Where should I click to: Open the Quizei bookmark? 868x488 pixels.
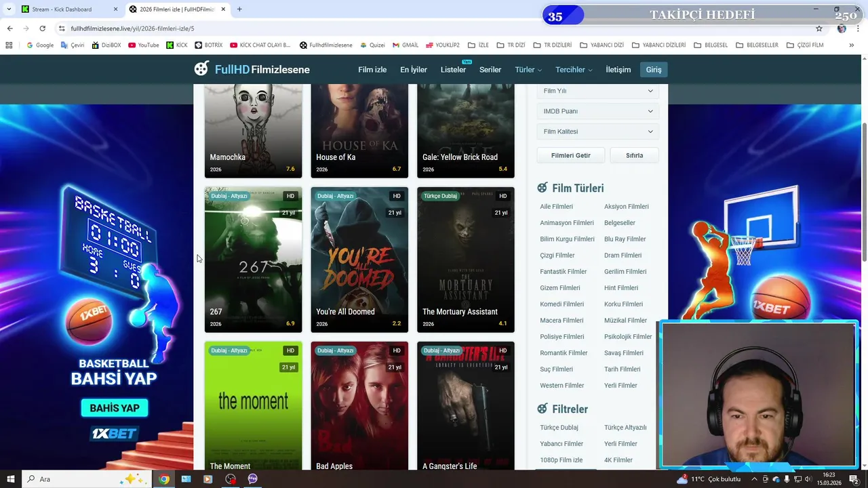(372, 45)
